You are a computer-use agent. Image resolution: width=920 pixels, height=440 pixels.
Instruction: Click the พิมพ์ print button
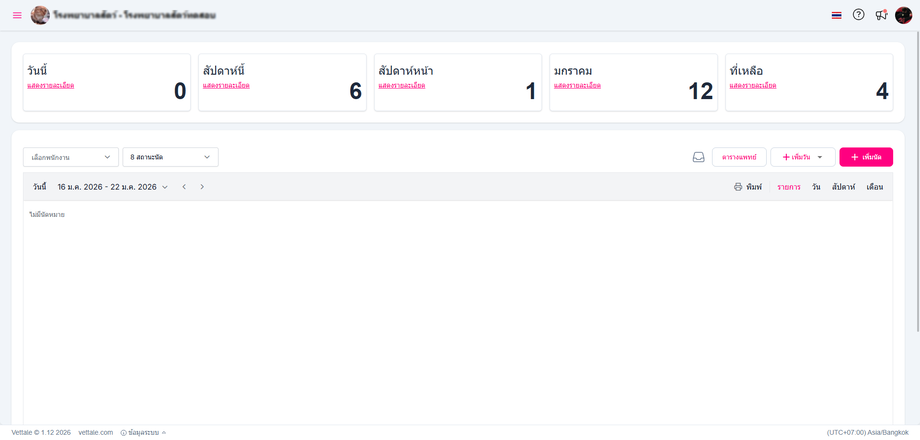748,187
